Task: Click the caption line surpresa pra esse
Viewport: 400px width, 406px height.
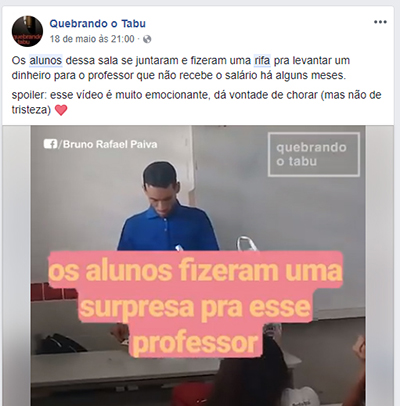Action: pyautogui.click(x=195, y=306)
